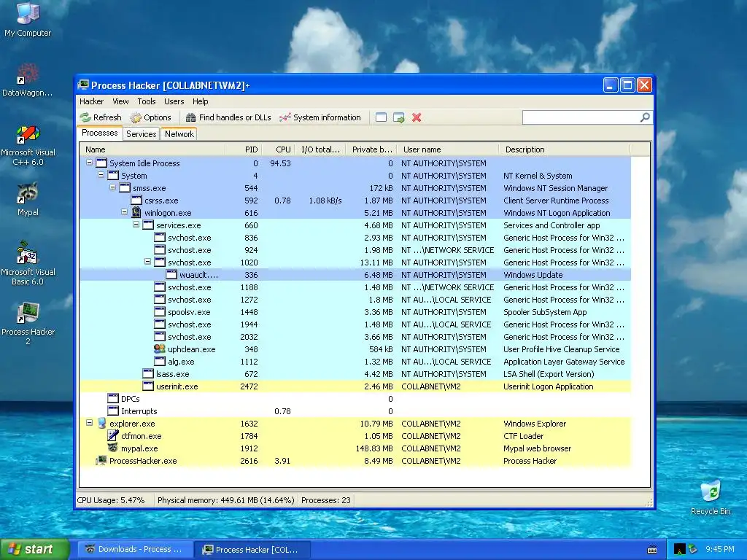Viewport: 747px width, 560px height.
Task: Click the find window toolbar icon
Action: [x=381, y=117]
